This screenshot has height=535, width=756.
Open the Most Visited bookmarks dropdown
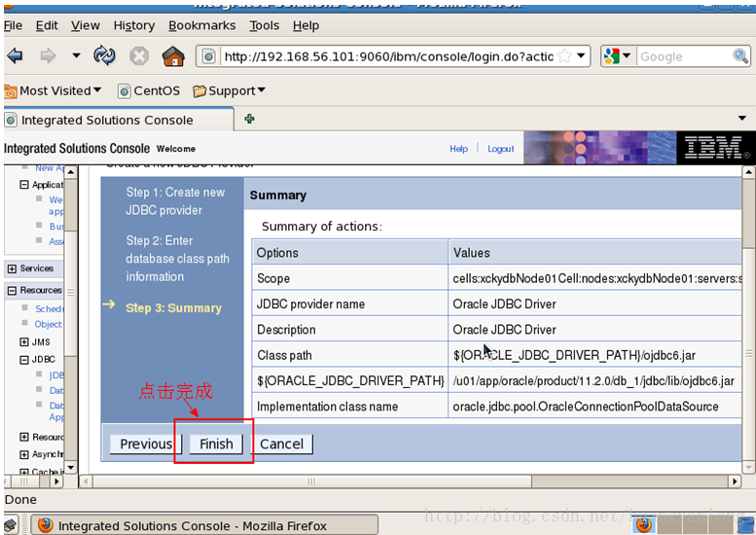coord(53,90)
